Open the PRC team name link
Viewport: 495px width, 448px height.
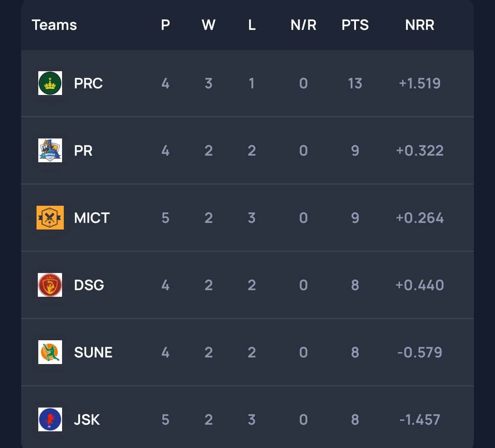(x=88, y=83)
